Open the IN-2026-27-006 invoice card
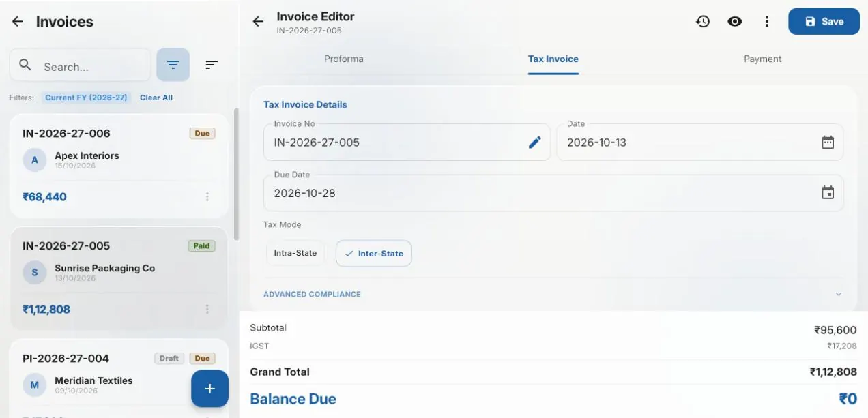Viewport: 868px width, 418px height. pyautogui.click(x=119, y=166)
